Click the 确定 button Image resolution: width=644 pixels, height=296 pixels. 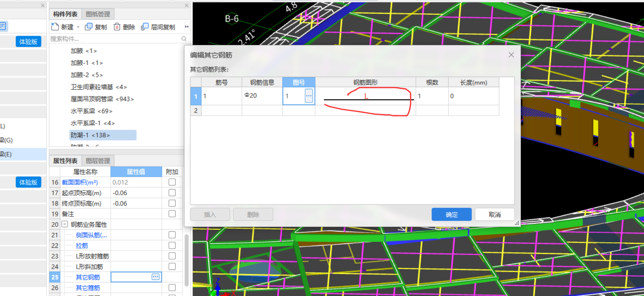[x=452, y=214]
